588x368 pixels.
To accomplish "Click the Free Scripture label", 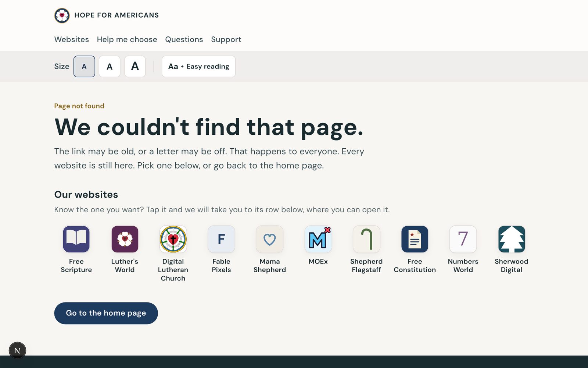I will click(x=76, y=266).
